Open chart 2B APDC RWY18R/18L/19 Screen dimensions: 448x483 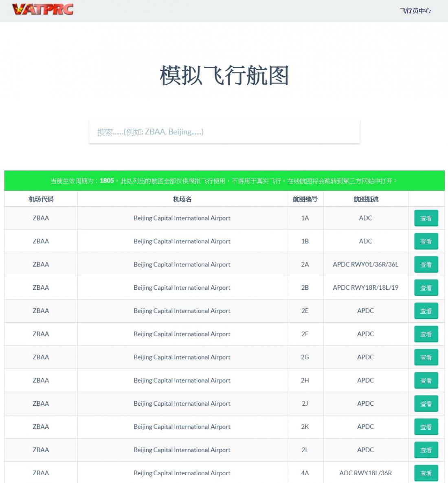(x=426, y=288)
